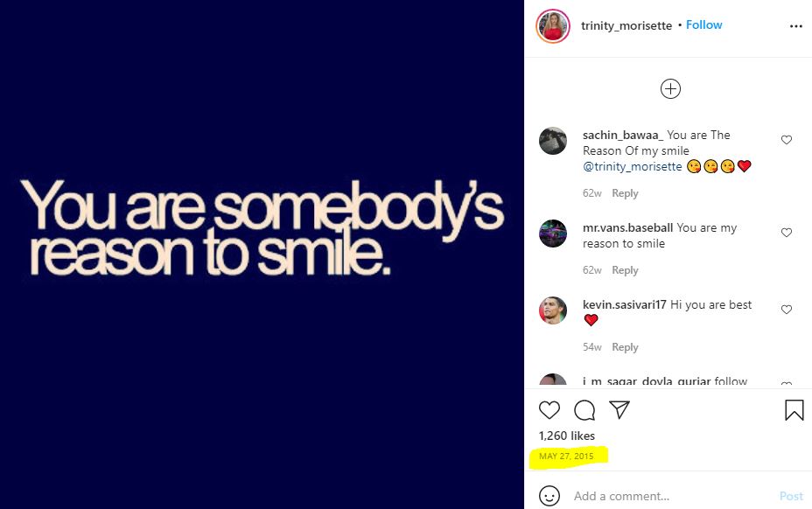Like sachin_bawaa_'s comment
This screenshot has width=812, height=509.
[x=787, y=140]
